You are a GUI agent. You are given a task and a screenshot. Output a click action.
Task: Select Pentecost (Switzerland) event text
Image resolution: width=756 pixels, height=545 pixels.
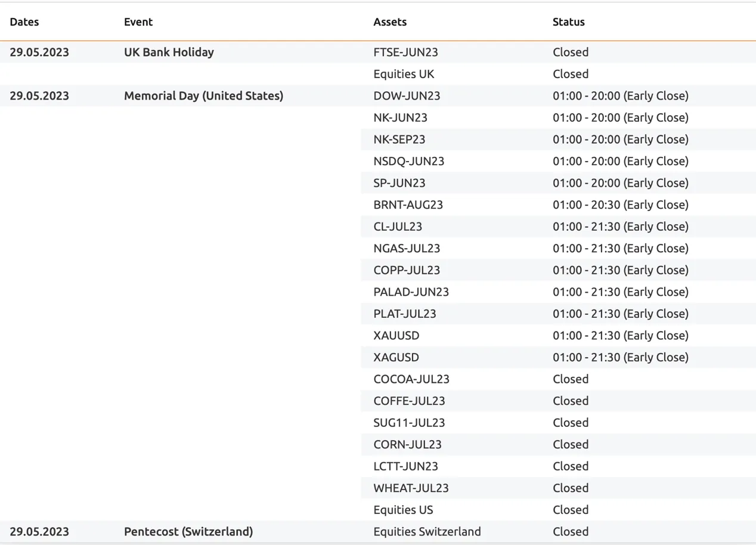tap(188, 531)
